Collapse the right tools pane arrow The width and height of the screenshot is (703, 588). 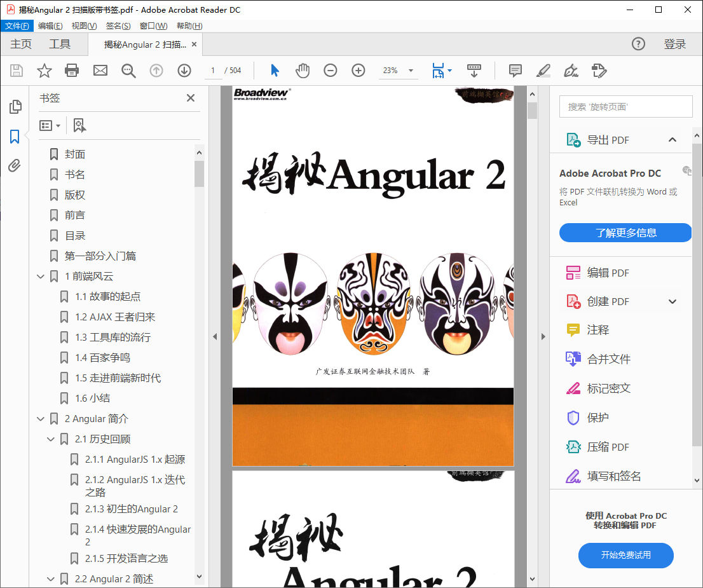pyautogui.click(x=543, y=336)
